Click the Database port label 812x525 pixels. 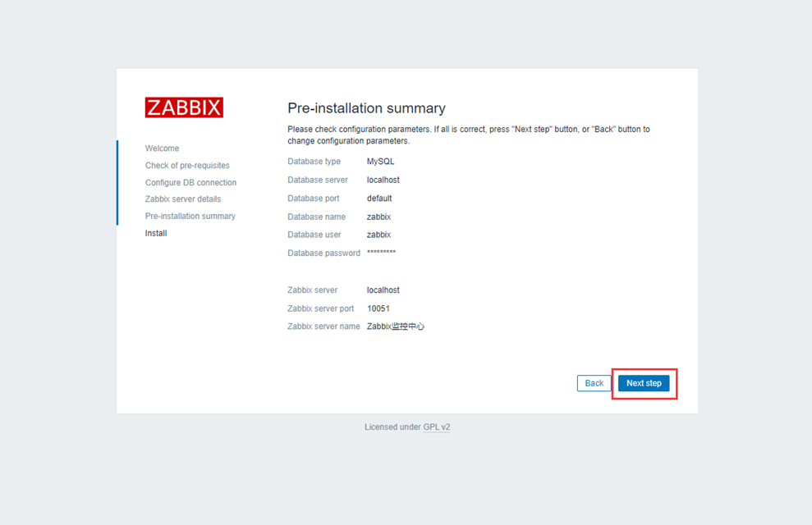314,199
